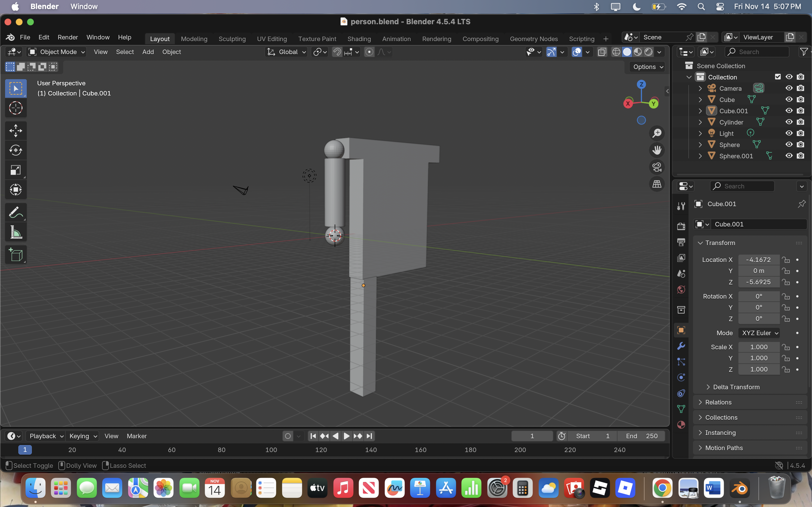This screenshot has height=507, width=812.
Task: Open the Render menu
Action: [x=67, y=37]
